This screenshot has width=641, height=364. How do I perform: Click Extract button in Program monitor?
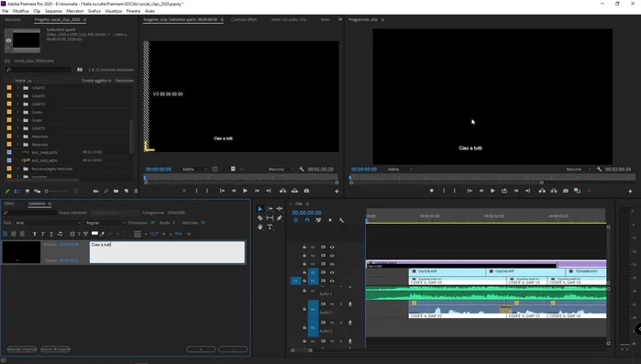[x=554, y=191]
